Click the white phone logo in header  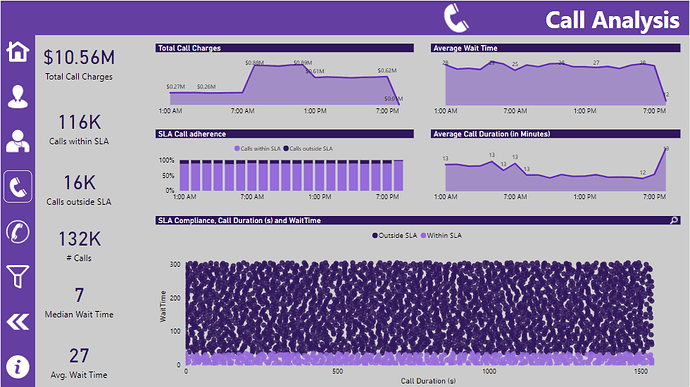[456, 18]
